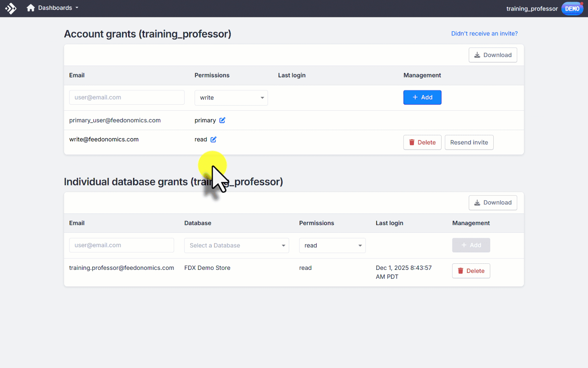588x368 pixels.
Task: Open the Dashboards dropdown menu
Action: click(58, 8)
